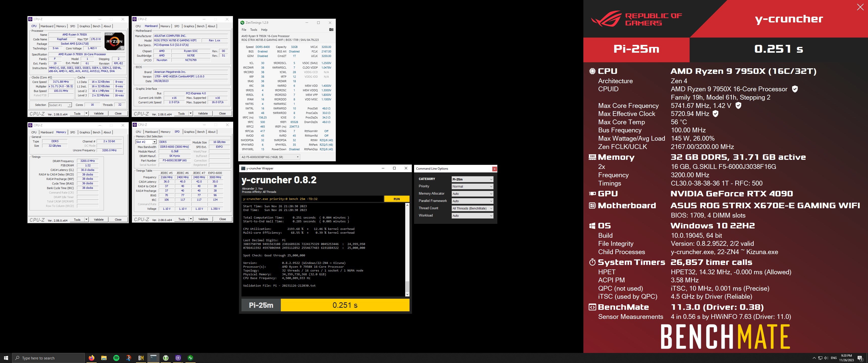Open the Windows Start menu
868x363 pixels.
(x=6, y=358)
